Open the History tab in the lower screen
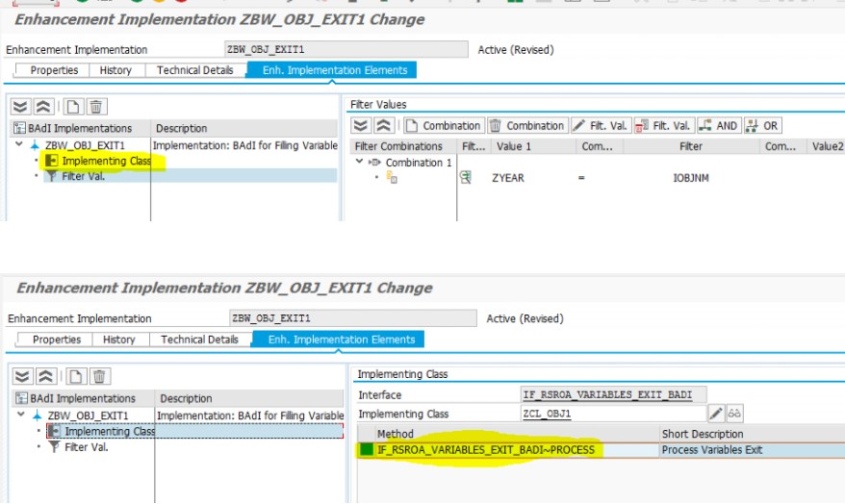 [x=118, y=340]
